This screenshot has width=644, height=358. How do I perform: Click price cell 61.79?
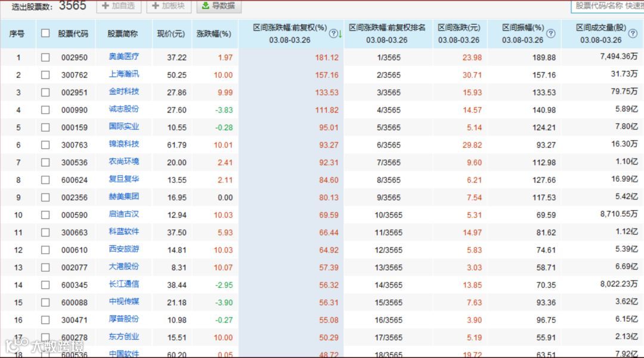click(x=177, y=145)
